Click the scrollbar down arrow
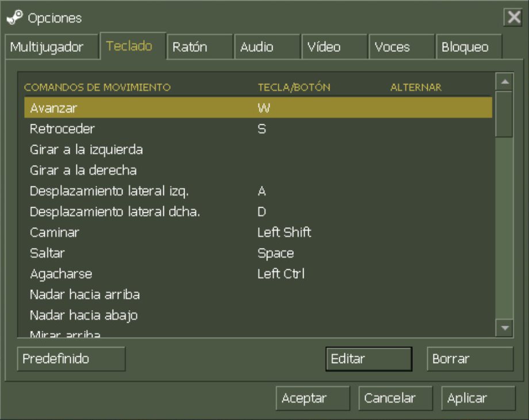Image resolution: width=529 pixels, height=420 pixels. tap(504, 328)
